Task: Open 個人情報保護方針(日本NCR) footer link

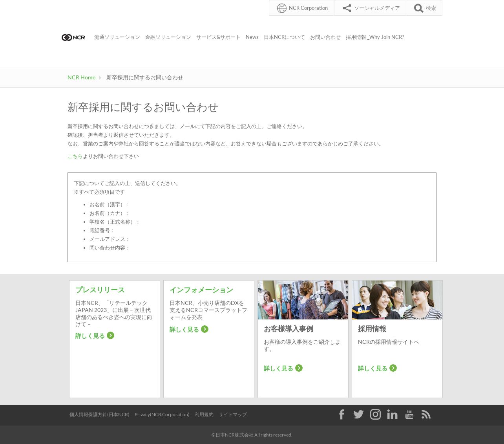Action: tap(99, 415)
